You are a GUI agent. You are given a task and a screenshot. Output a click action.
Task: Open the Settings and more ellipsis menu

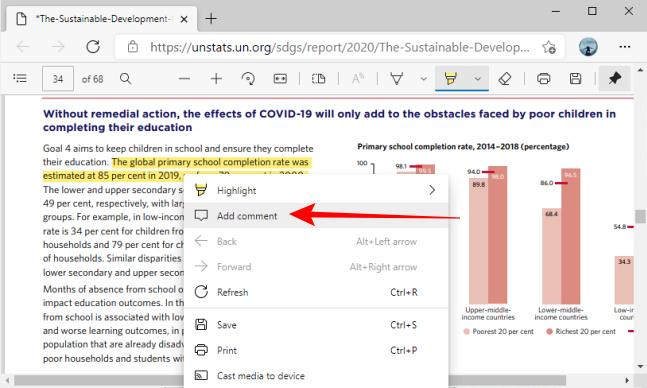click(625, 47)
